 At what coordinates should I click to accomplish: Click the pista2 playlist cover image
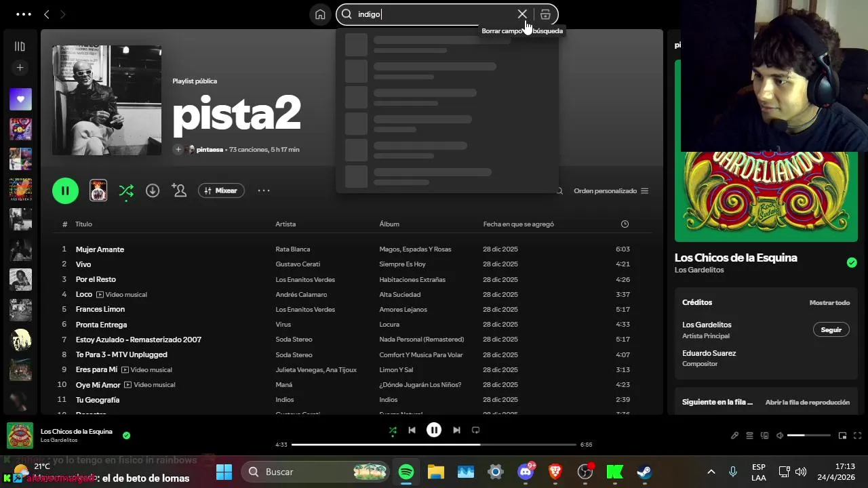pyautogui.click(x=107, y=100)
